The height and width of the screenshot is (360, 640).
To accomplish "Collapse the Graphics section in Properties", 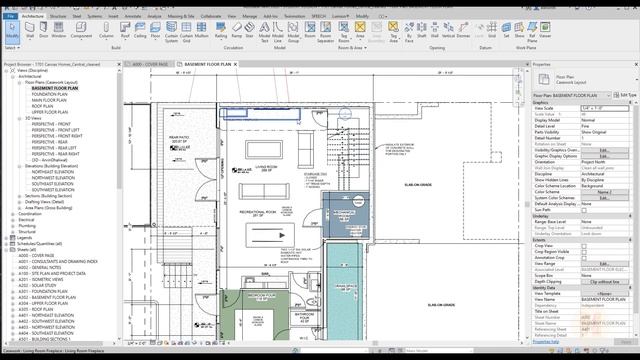I will click(630, 102).
